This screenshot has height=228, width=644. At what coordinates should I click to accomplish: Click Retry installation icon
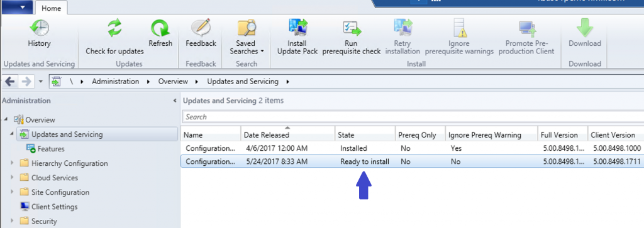click(402, 28)
